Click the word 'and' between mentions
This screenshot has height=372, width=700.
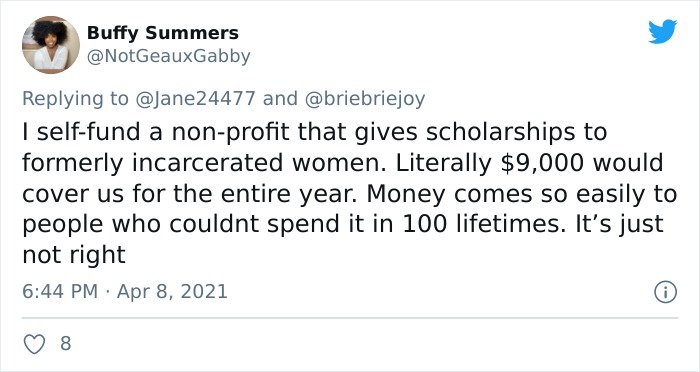tap(280, 98)
